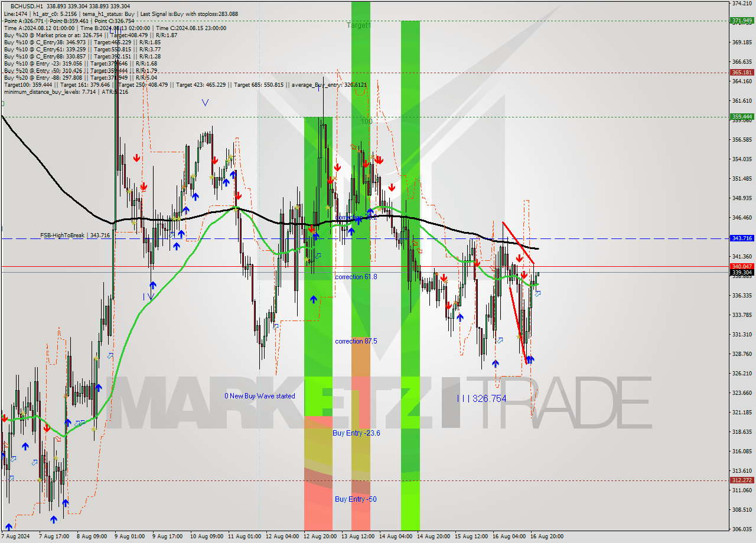Click the '11 Aug 01:00' time label
756x543 pixels.
tap(245, 537)
